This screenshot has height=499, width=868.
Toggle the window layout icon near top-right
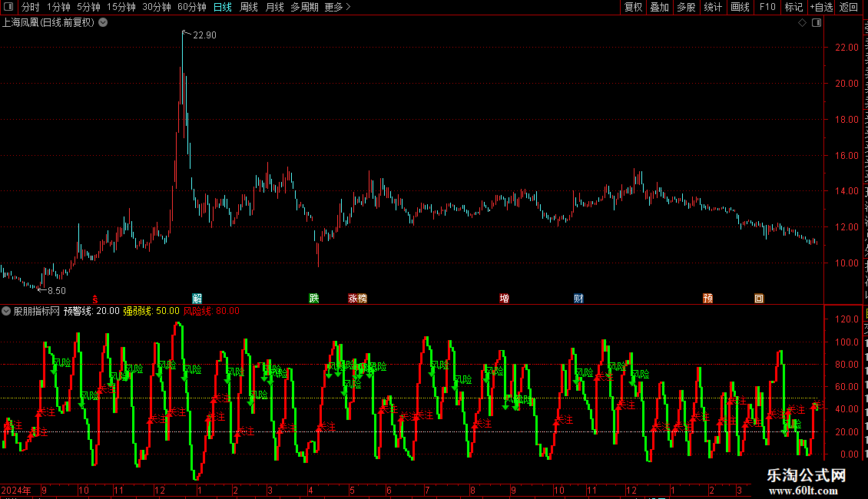click(817, 23)
